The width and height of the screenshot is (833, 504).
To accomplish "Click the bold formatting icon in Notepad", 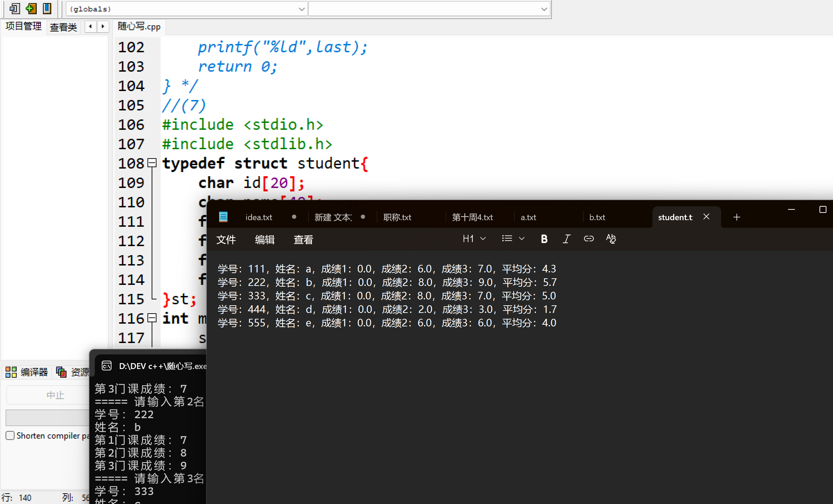I will coord(544,239).
